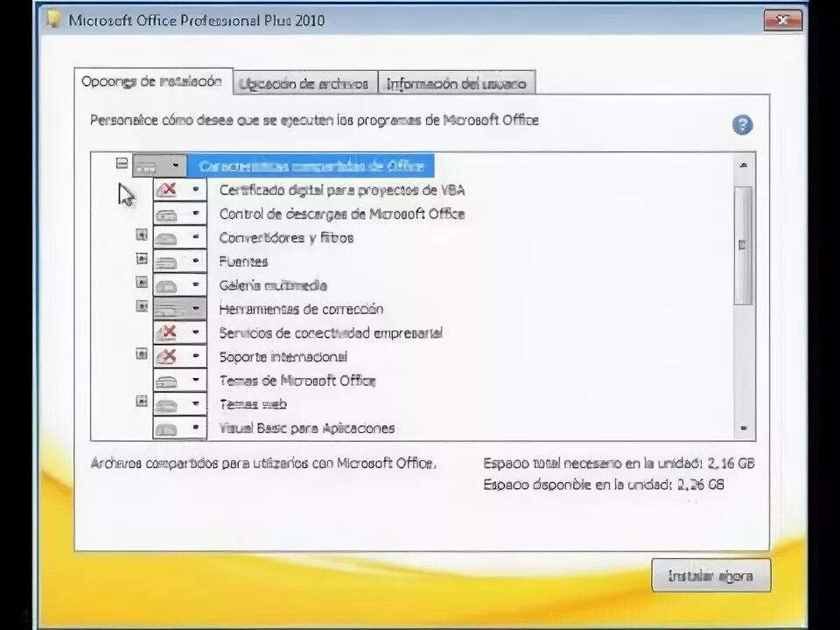840x630 pixels.
Task: Open install state dropdown for Galería multimedia
Action: 180,285
